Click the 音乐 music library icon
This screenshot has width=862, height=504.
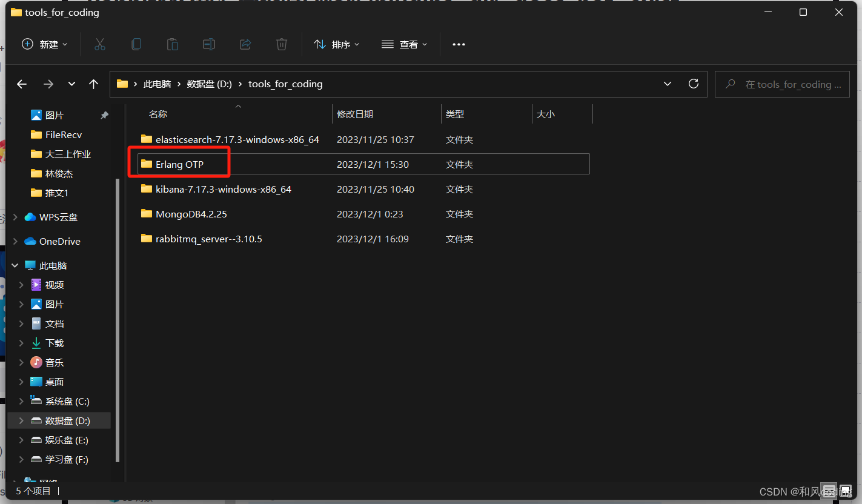point(36,362)
